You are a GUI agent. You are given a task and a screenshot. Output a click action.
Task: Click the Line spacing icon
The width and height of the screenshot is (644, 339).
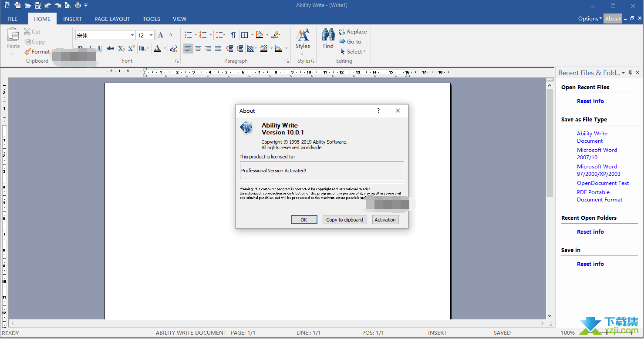click(219, 35)
